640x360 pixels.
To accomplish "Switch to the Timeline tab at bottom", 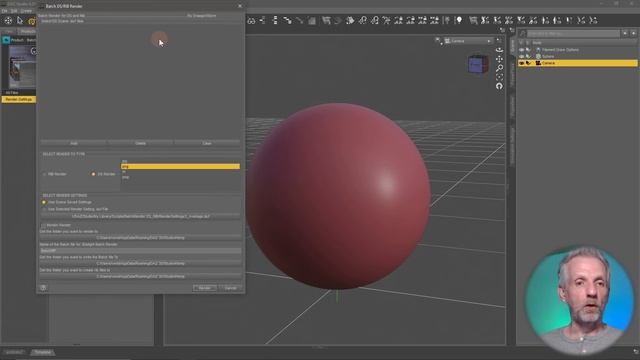I will 42,352.
